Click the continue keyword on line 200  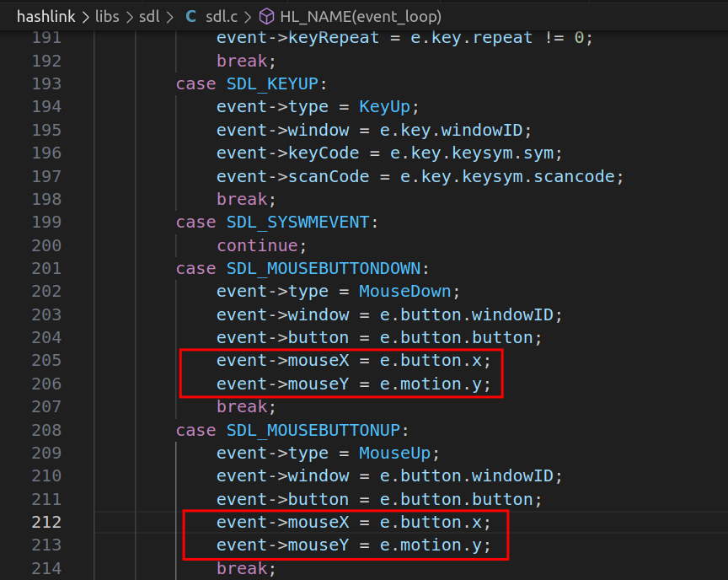coord(257,245)
